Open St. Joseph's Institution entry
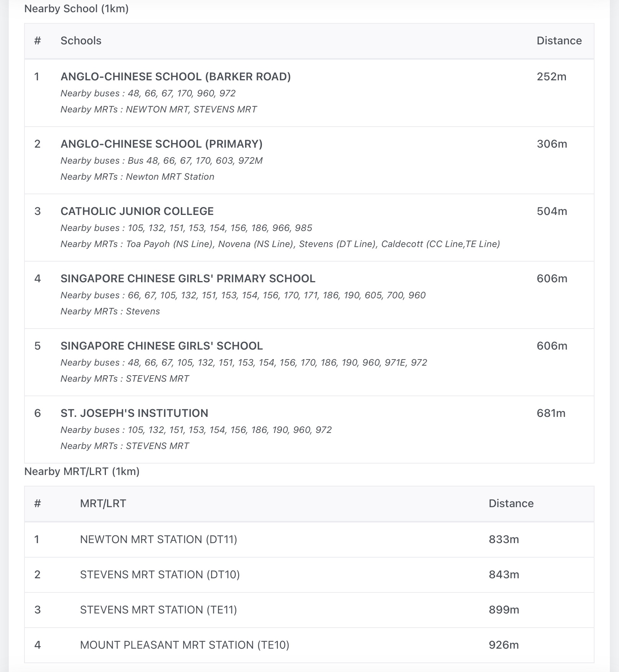Image resolution: width=619 pixels, height=672 pixels. click(x=134, y=413)
